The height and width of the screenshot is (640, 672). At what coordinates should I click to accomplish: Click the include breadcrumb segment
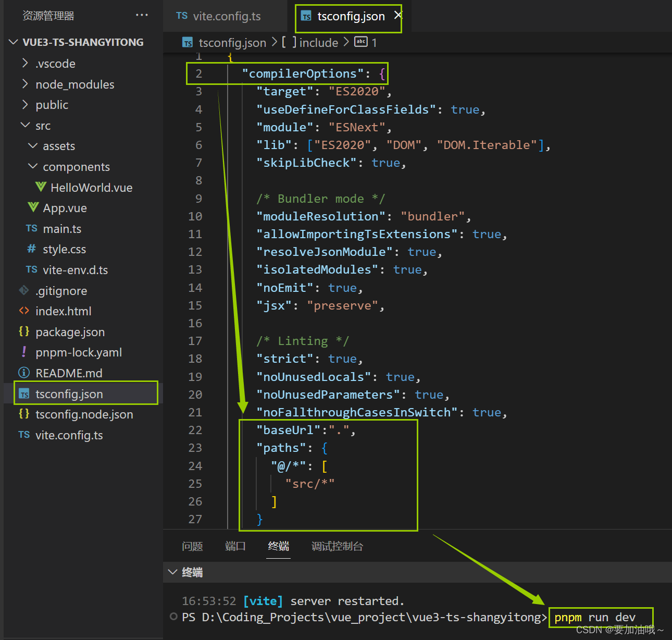tap(318, 43)
